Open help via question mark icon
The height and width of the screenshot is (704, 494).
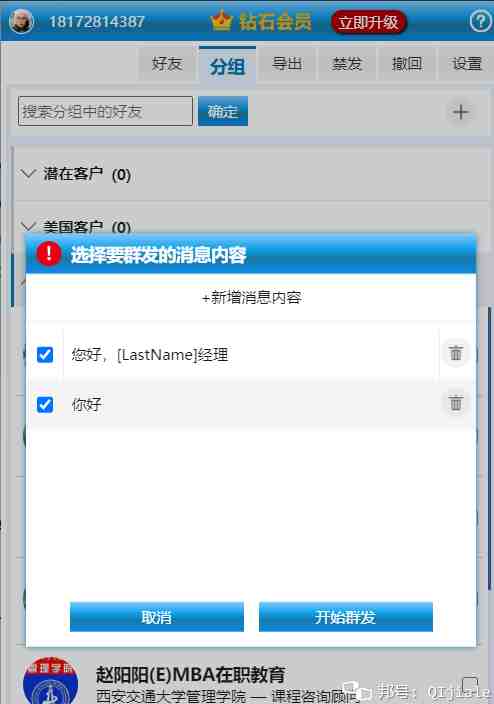(x=481, y=21)
